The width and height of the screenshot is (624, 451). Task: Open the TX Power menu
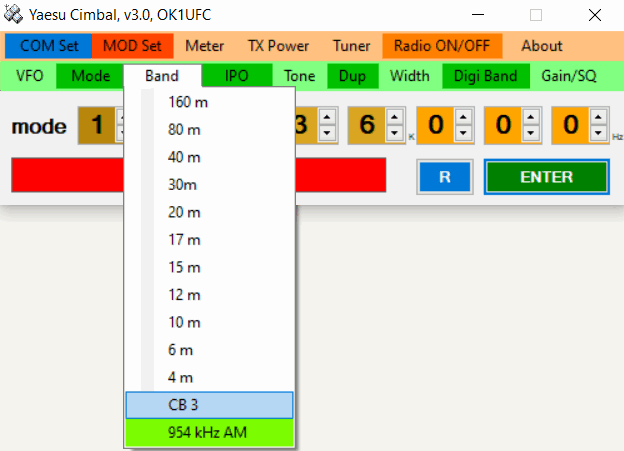pos(278,46)
